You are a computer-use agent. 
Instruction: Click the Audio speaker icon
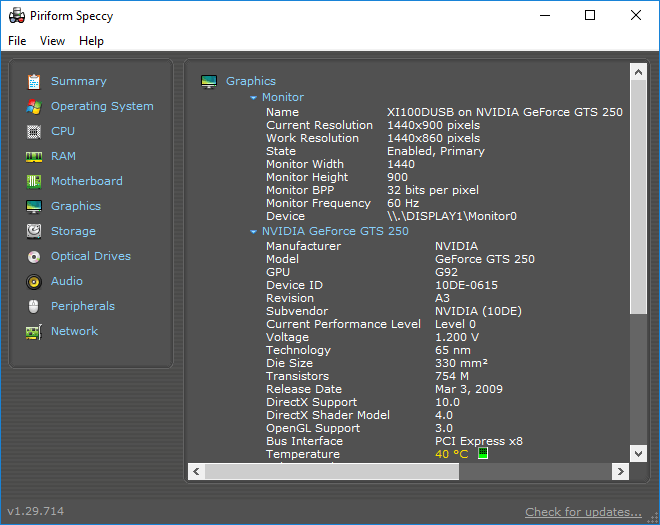(x=34, y=282)
